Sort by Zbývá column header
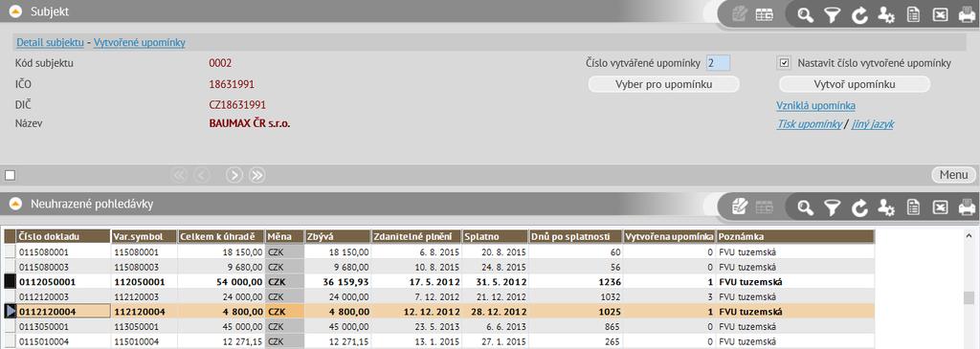 (338, 236)
